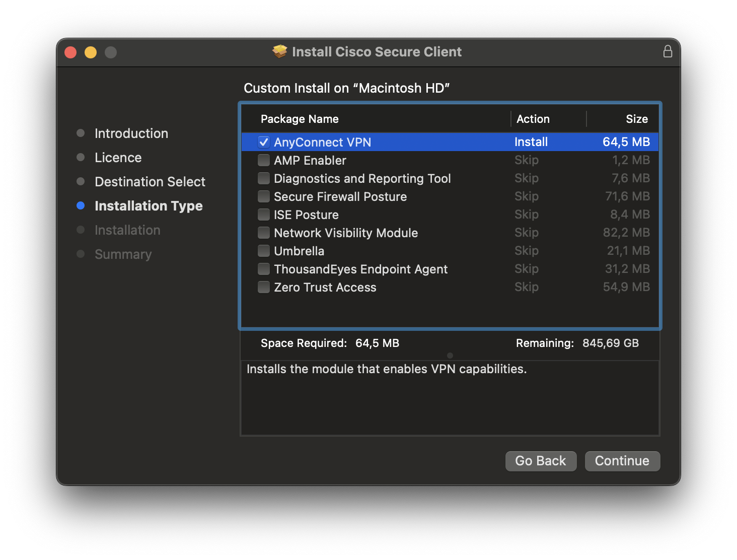Click Zero Trust Access row text
737x560 pixels.
325,287
